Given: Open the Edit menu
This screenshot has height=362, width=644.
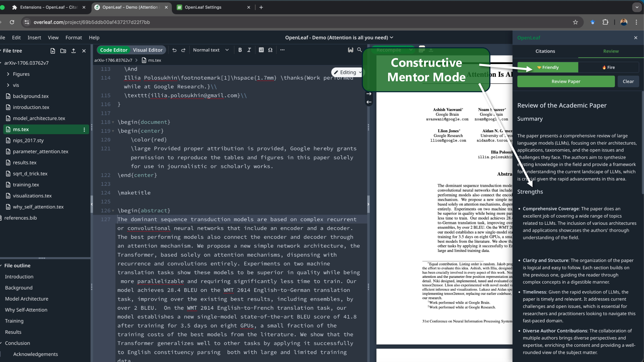Looking at the screenshot, I should (x=16, y=37).
